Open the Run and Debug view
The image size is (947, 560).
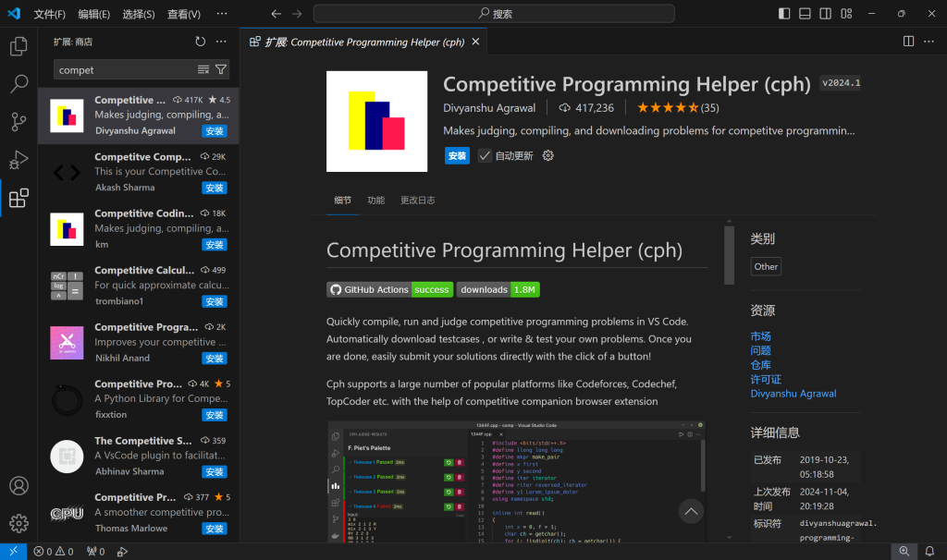[x=18, y=160]
